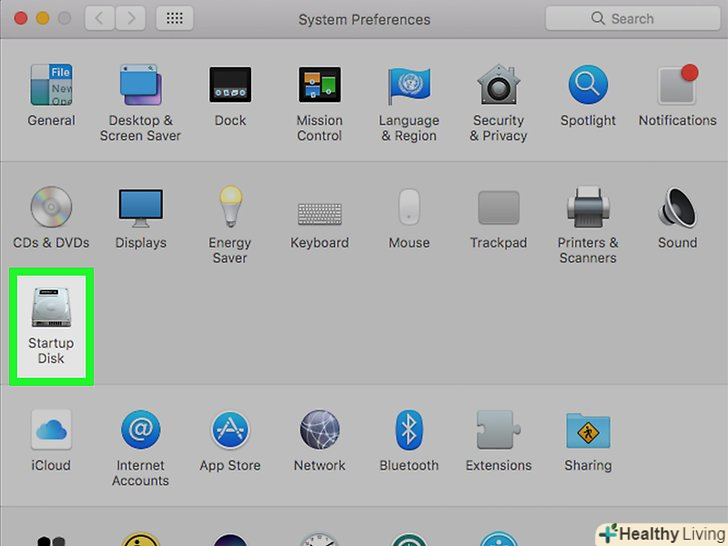The width and height of the screenshot is (728, 546).
Task: Click the Search field in toolbar
Action: pyautogui.click(x=632, y=19)
